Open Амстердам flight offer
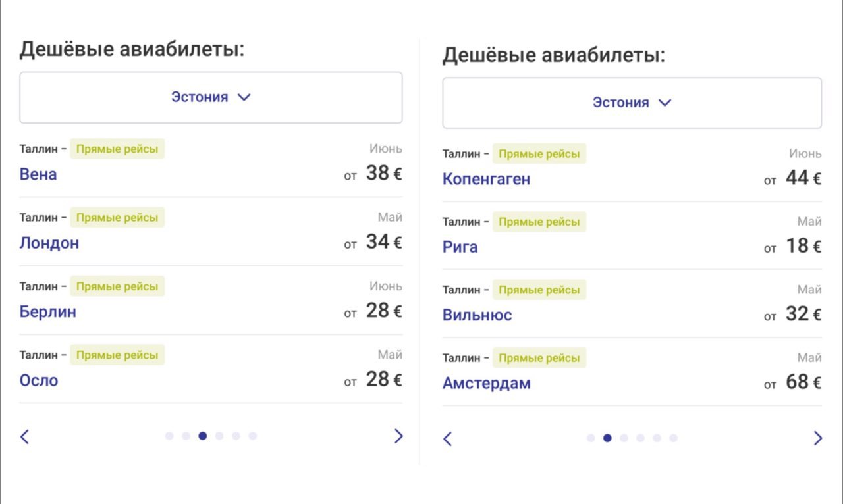Screen dimensions: 843x504 pyautogui.click(x=486, y=384)
